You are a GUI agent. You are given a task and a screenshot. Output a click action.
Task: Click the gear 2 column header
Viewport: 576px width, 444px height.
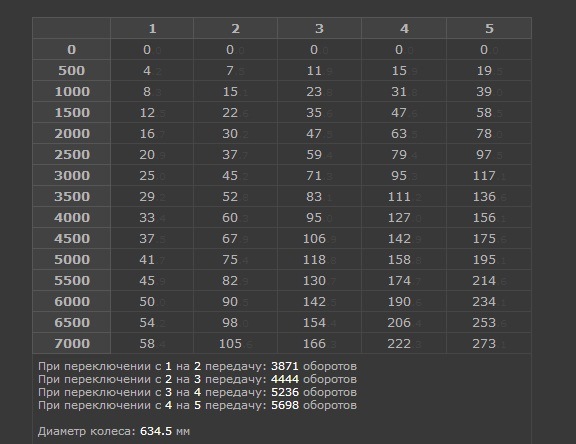[x=235, y=28]
